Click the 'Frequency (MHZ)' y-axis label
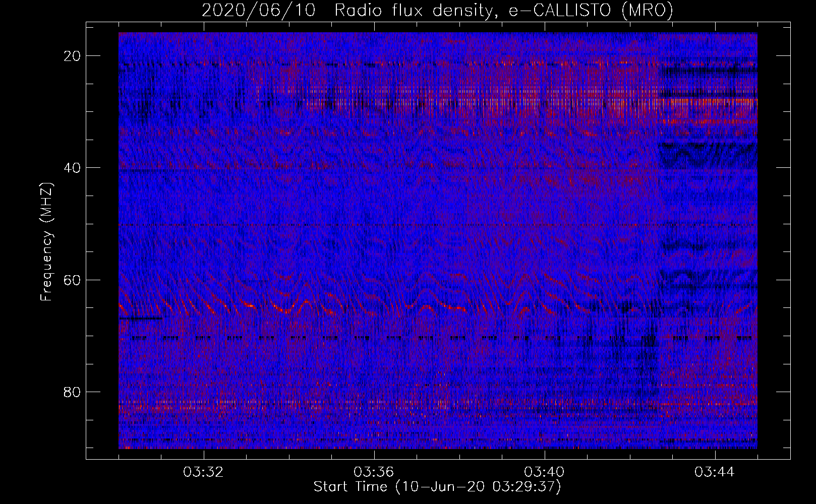816x504 pixels. (x=46, y=242)
